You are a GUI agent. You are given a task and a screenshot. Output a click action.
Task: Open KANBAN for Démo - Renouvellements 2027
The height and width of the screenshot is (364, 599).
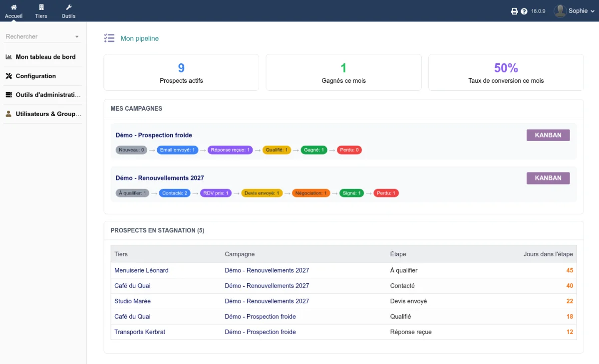point(548,178)
